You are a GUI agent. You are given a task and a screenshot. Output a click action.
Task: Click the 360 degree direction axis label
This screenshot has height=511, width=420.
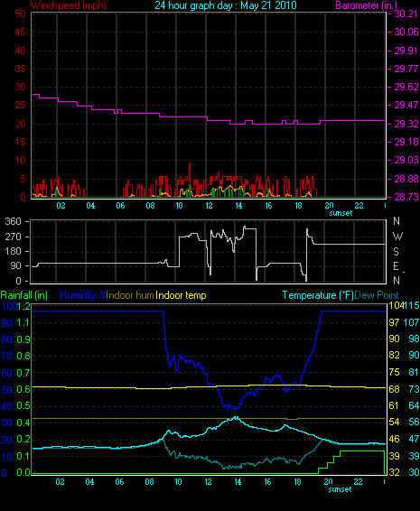coord(13,221)
